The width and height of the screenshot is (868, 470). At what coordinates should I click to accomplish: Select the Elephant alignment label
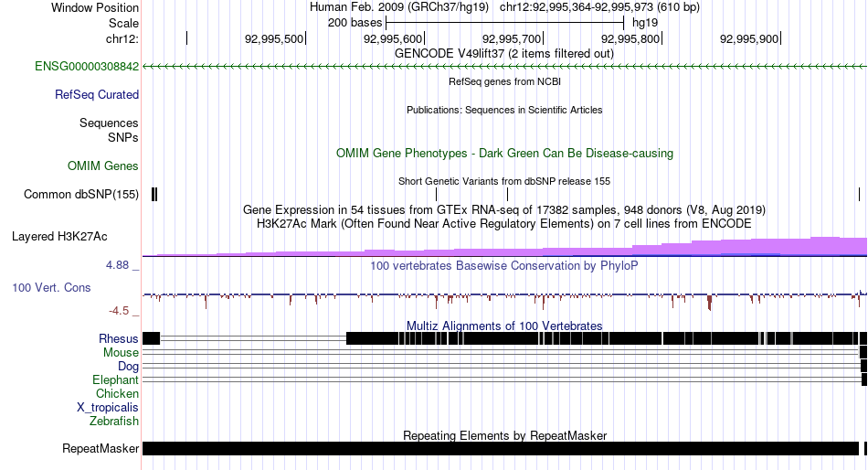click(116, 380)
